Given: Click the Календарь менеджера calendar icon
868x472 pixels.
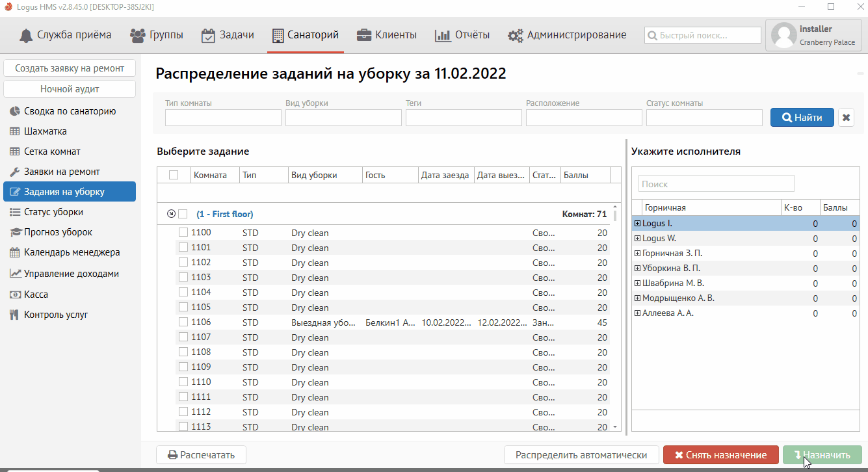Looking at the screenshot, I should tap(14, 252).
